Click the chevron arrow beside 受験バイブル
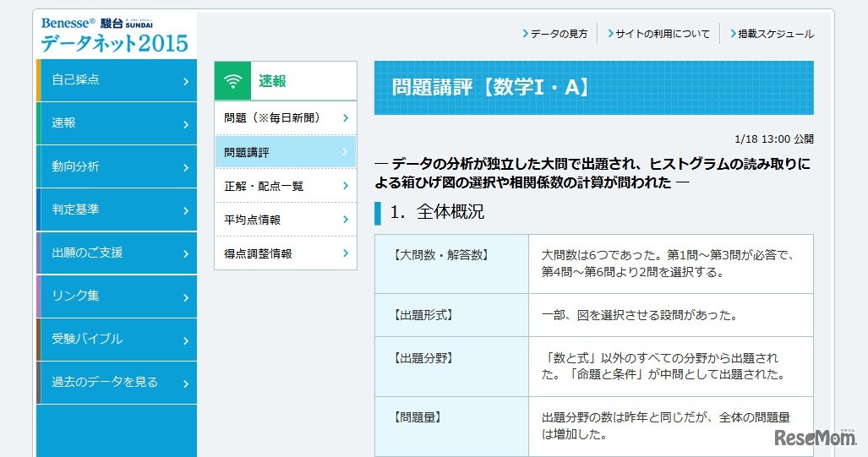 (186, 340)
